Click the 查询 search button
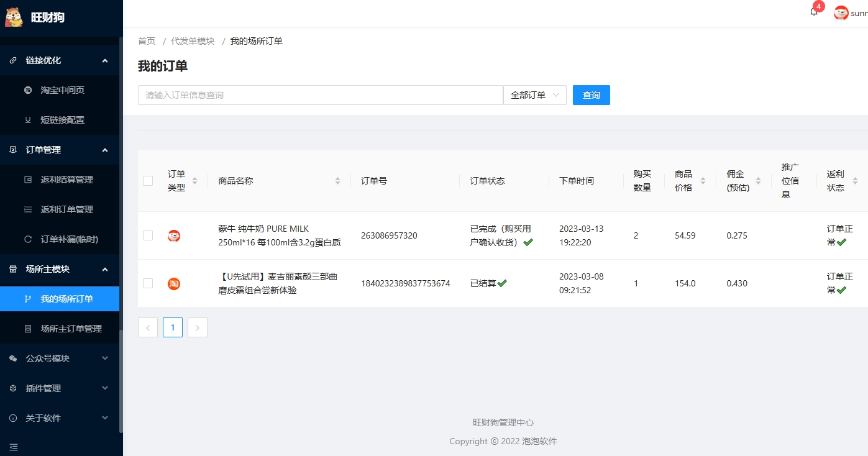Viewport: 868px width, 456px height. (x=591, y=95)
